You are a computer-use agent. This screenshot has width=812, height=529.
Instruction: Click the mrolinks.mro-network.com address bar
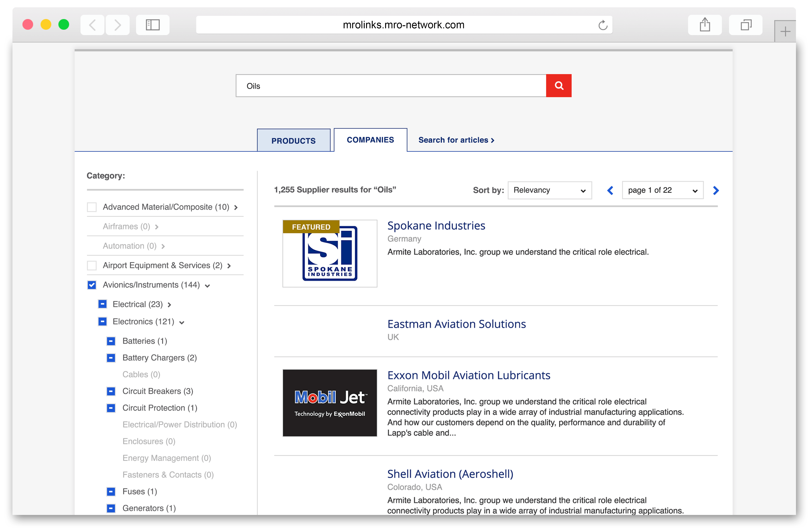[404, 25]
